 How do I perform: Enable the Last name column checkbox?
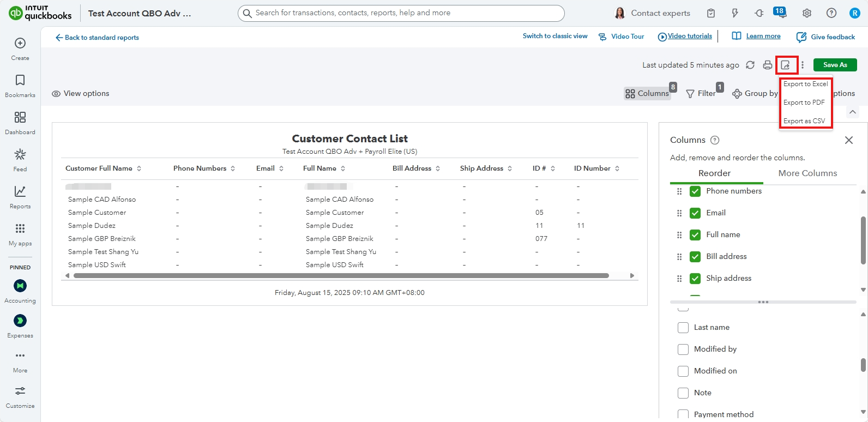pos(683,328)
